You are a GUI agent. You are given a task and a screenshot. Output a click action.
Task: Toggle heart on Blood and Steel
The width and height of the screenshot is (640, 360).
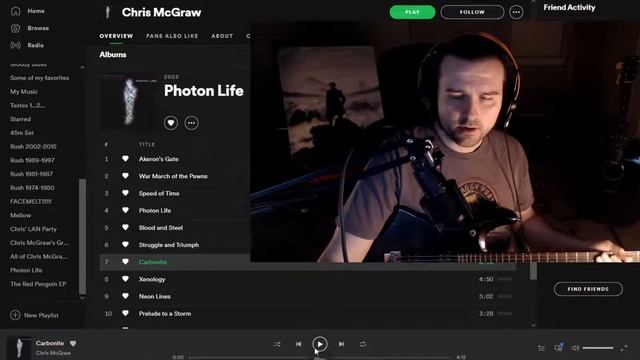click(x=125, y=227)
